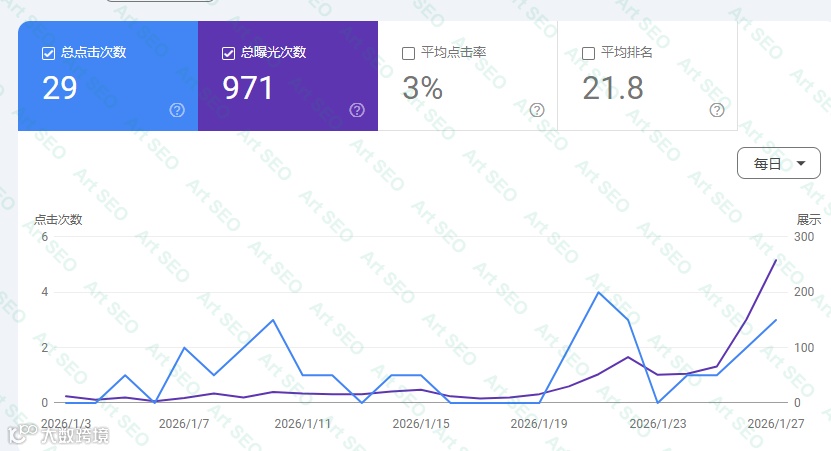Click the blue clicks peak at value 3 near 2026/1/11

pyautogui.click(x=273, y=320)
